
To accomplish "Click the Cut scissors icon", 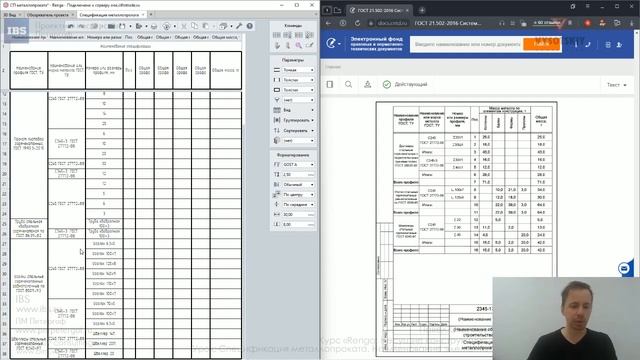I will (184, 26).
